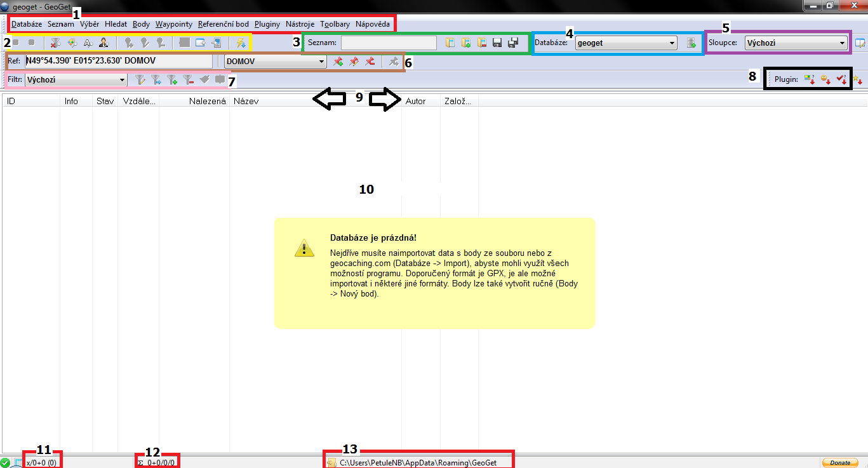The image size is (868, 468).
Task: Click the import into device icon
Action: (216, 43)
